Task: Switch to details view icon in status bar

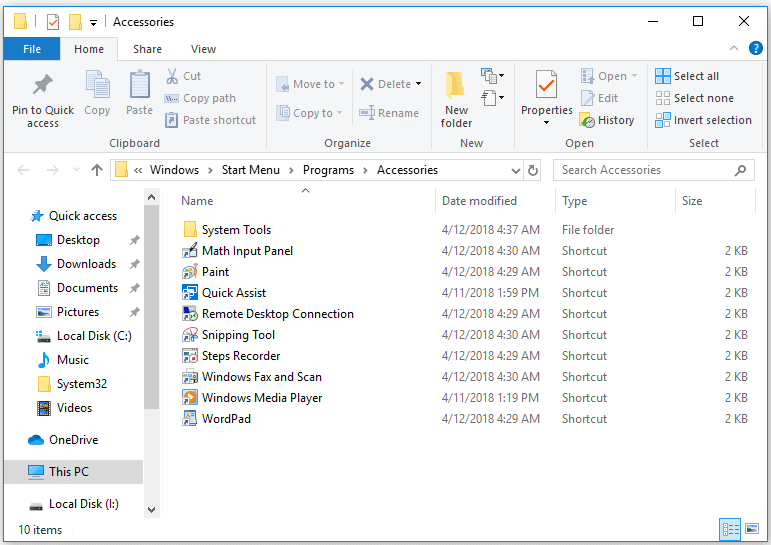Action: 730,529
